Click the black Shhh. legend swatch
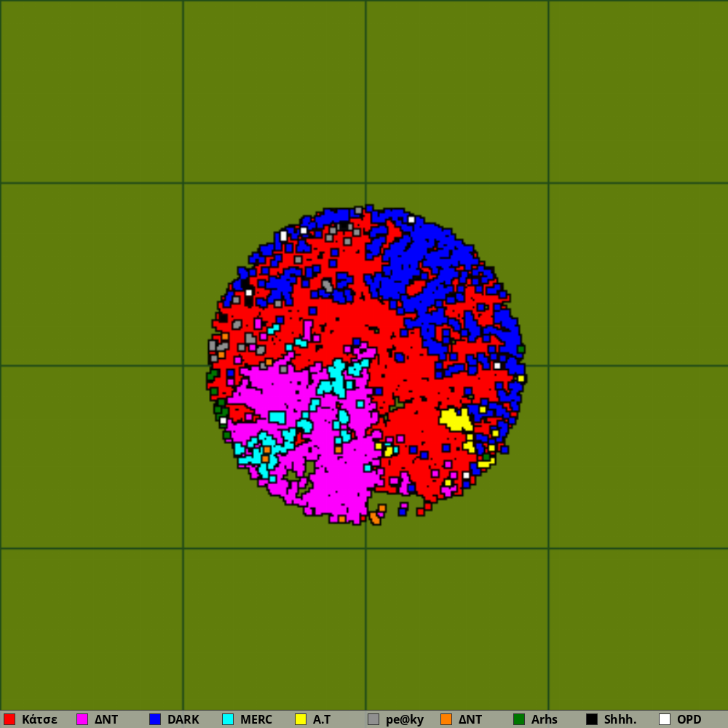The width and height of the screenshot is (728, 728). (592, 719)
